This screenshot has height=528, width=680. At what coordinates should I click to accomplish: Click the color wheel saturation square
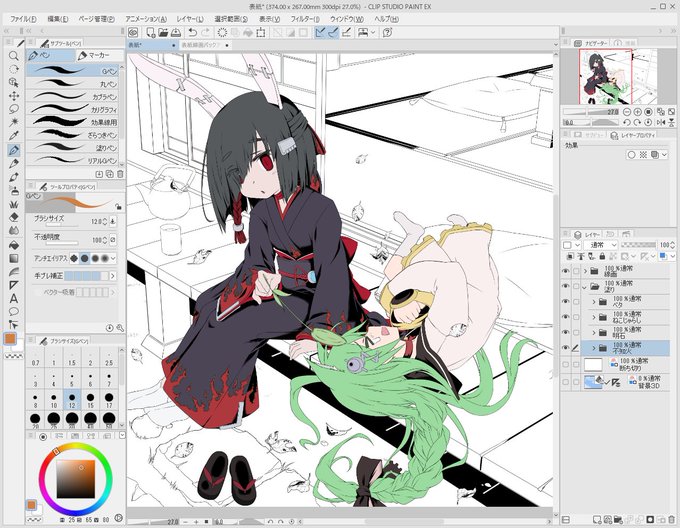(75, 479)
